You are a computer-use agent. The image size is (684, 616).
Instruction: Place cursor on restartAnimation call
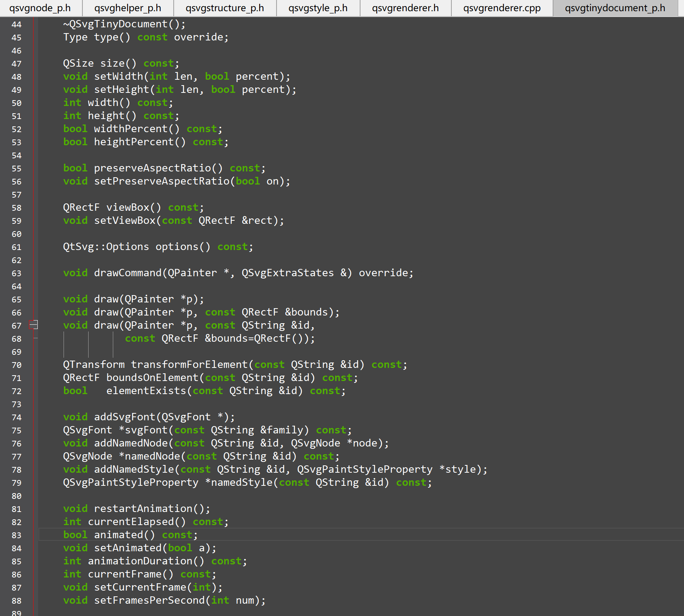point(143,509)
